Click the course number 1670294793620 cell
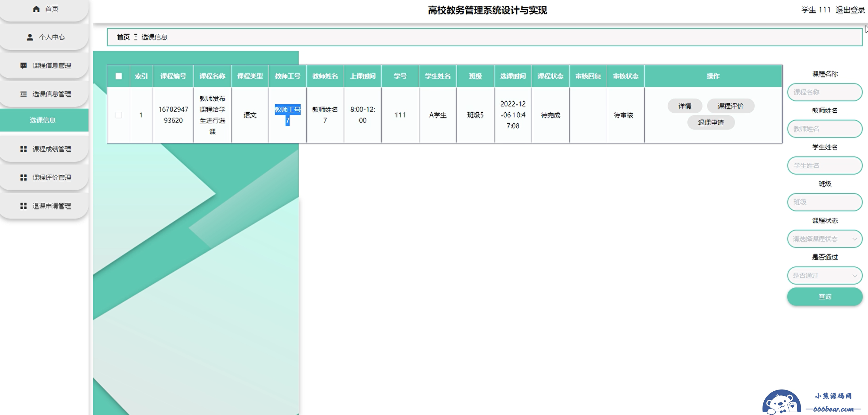The height and width of the screenshot is (415, 868). 173,115
